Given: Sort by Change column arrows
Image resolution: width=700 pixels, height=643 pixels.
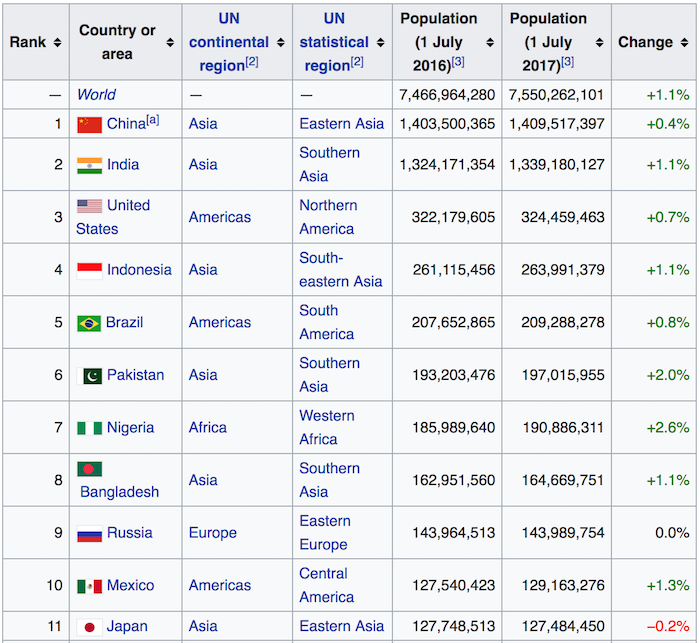Looking at the screenshot, I should [684, 42].
